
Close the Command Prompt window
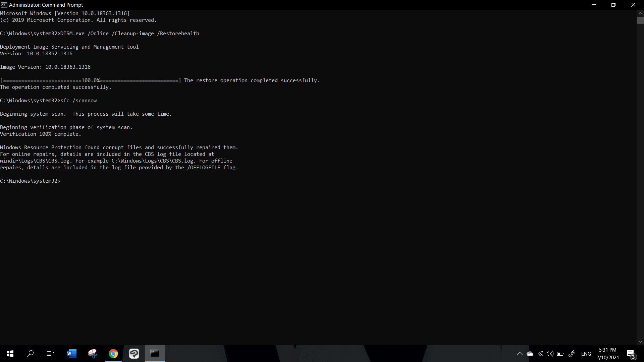(x=633, y=5)
